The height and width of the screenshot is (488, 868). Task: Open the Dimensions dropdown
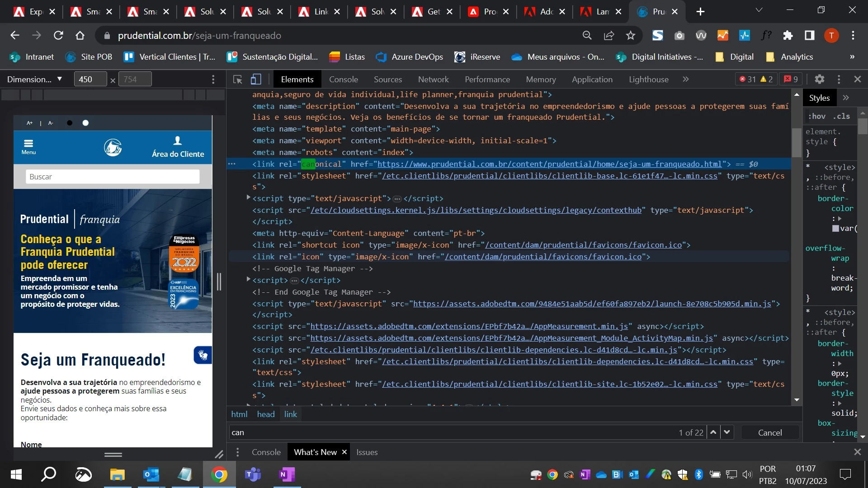(x=34, y=80)
